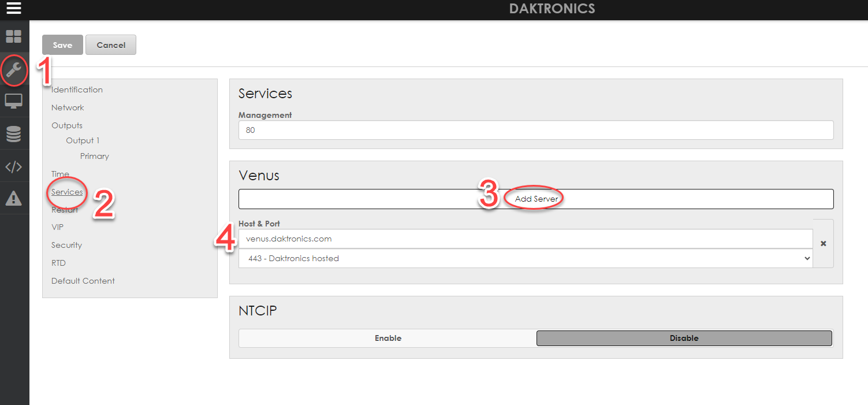The width and height of the screenshot is (868, 405).
Task: Open Outputs in settings list
Action: point(67,125)
